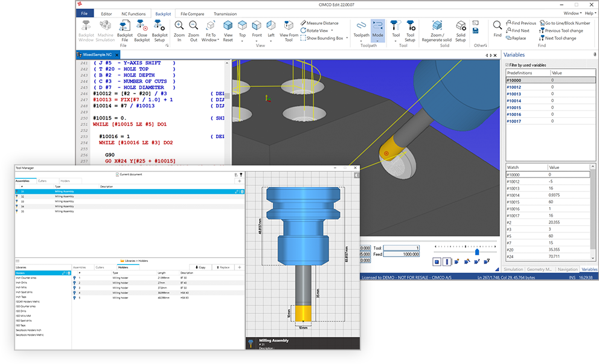Viewport: 599px width, 364px height.
Task: Click the View Reset cube icon
Action: (x=228, y=25)
